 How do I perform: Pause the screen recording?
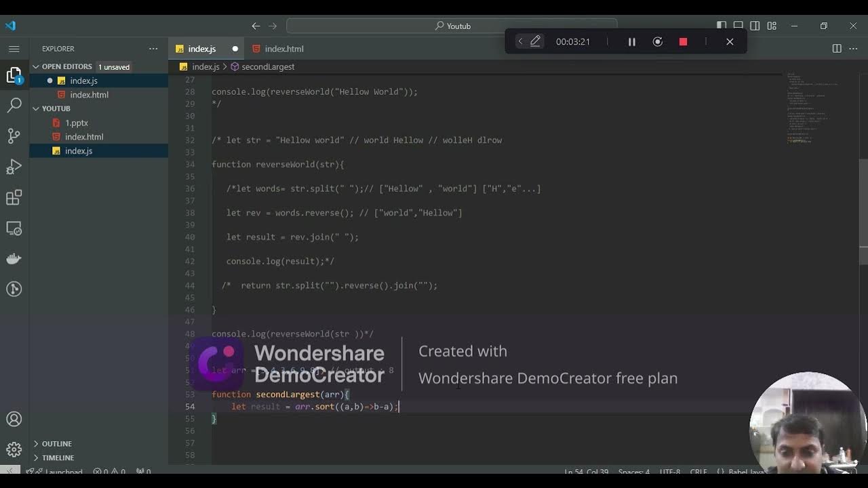tap(631, 41)
